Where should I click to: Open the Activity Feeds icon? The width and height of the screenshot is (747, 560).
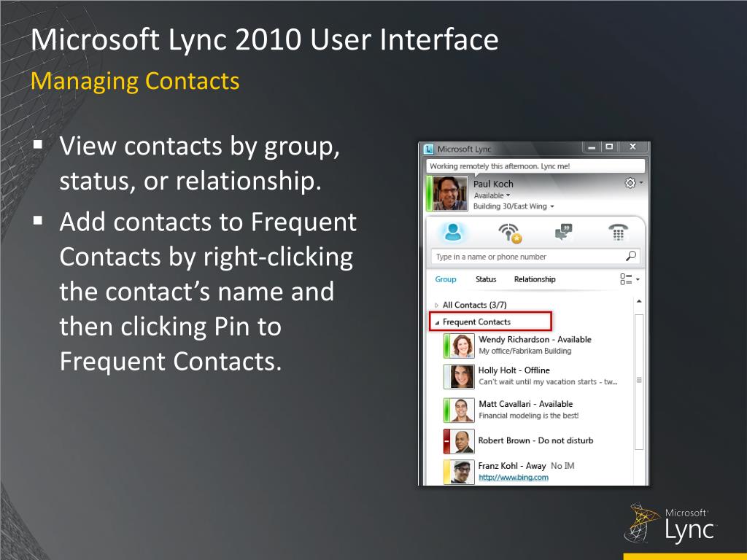[510, 233]
